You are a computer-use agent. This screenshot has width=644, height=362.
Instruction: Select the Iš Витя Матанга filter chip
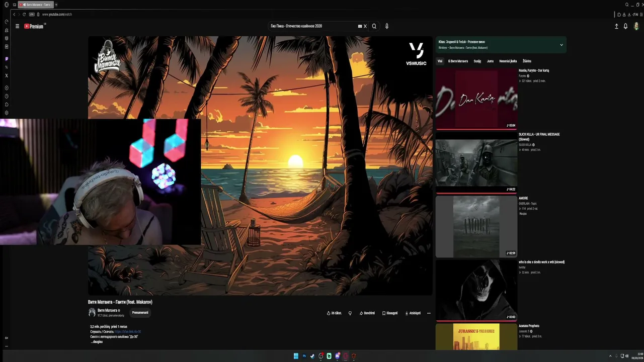tap(458, 61)
